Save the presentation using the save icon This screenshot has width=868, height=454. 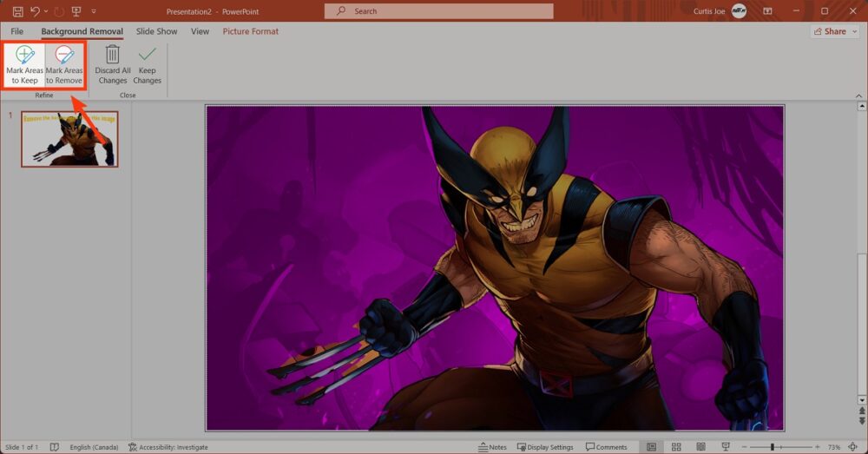17,11
